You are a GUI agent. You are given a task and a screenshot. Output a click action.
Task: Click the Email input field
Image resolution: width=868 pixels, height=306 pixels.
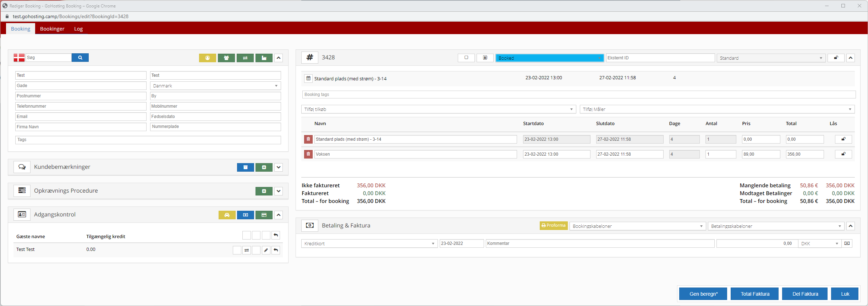pyautogui.click(x=81, y=117)
